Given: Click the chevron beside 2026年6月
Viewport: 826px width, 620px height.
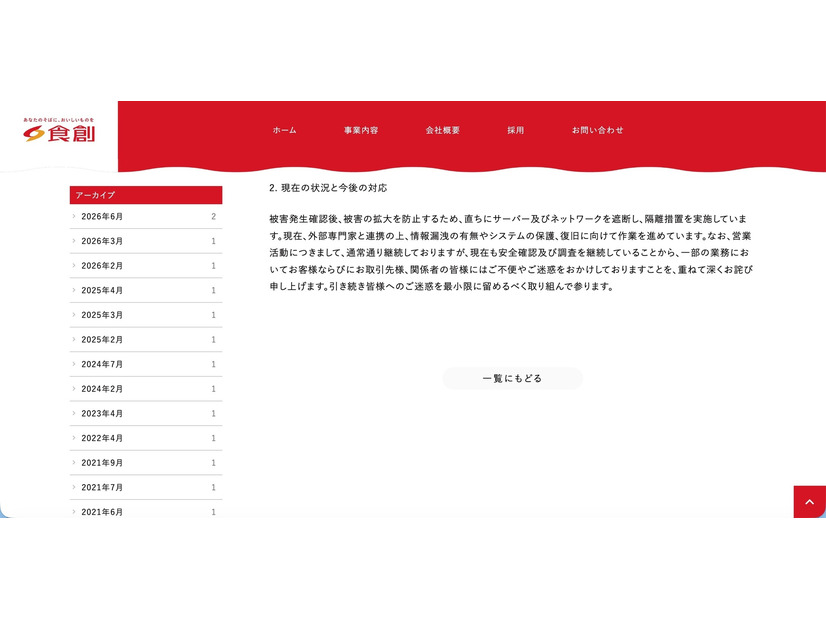Looking at the screenshot, I should pyautogui.click(x=74, y=216).
